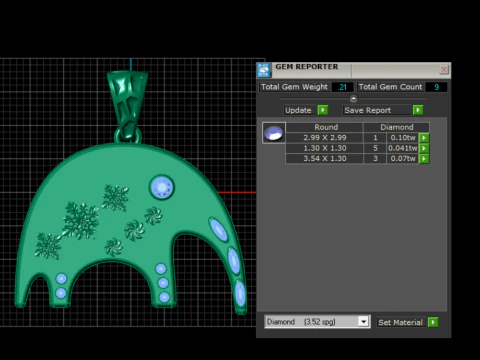480x360 pixels.
Task: Click green arrow next to Save Report
Action: [418, 110]
